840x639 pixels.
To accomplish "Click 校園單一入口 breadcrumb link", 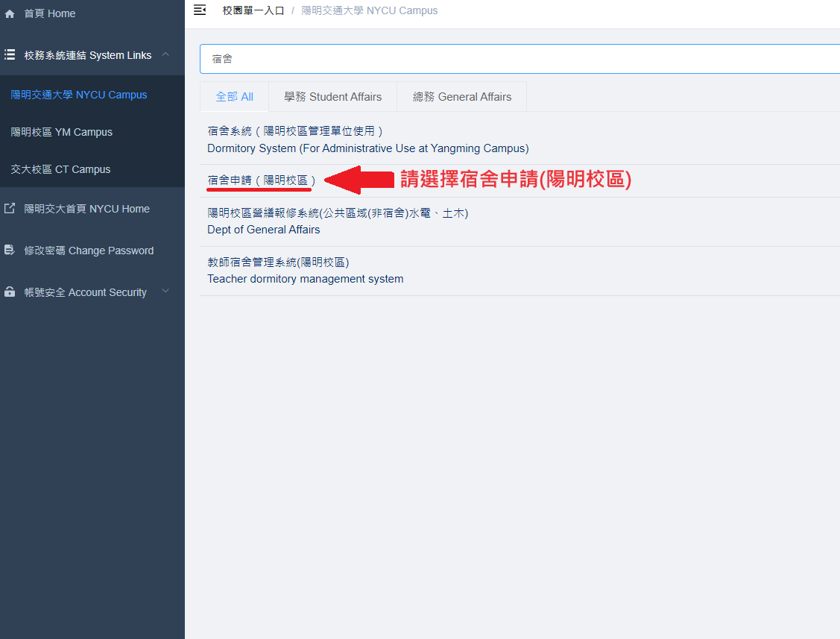I will pyautogui.click(x=253, y=10).
